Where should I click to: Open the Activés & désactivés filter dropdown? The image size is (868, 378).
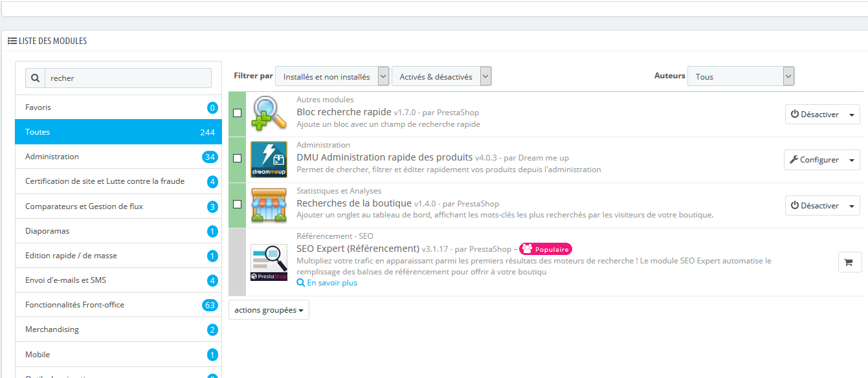[x=441, y=76]
